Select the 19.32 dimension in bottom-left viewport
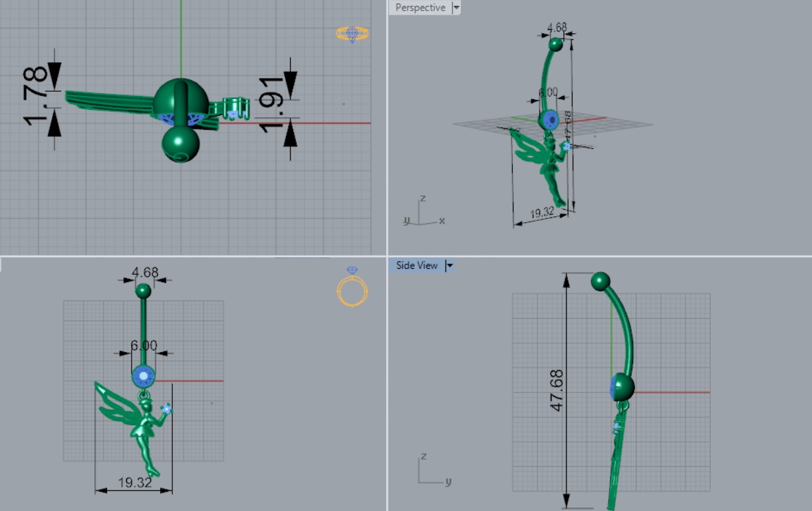 (x=135, y=482)
